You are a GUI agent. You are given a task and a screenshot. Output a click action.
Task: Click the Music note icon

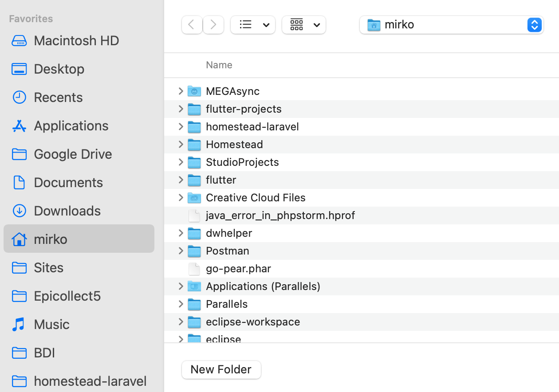tap(19, 325)
